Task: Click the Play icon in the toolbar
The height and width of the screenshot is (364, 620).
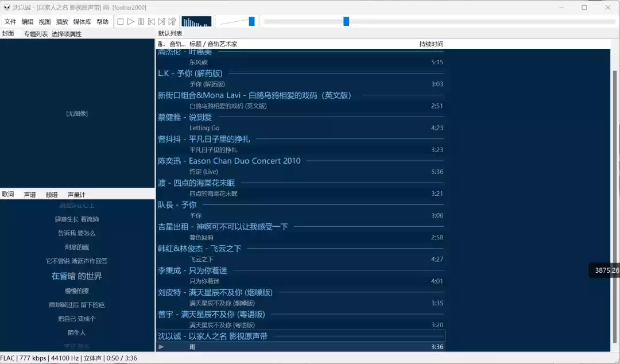Action: 131,21
